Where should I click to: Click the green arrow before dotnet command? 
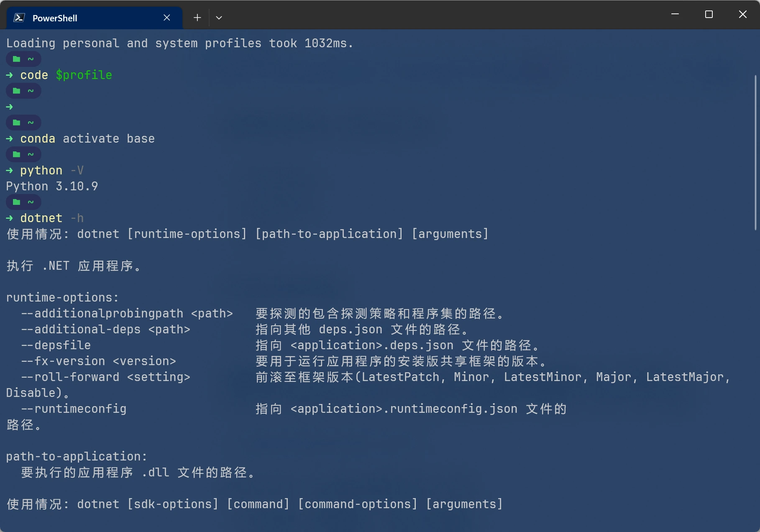point(10,218)
